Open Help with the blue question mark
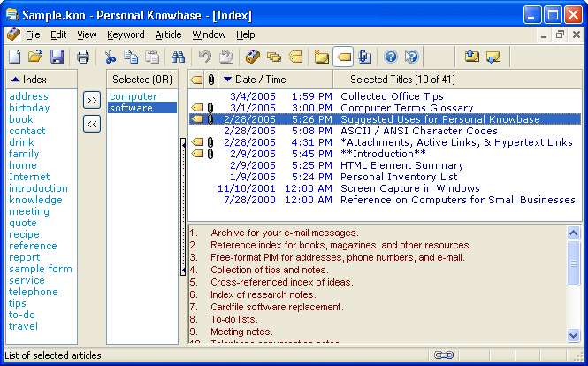 tap(391, 57)
